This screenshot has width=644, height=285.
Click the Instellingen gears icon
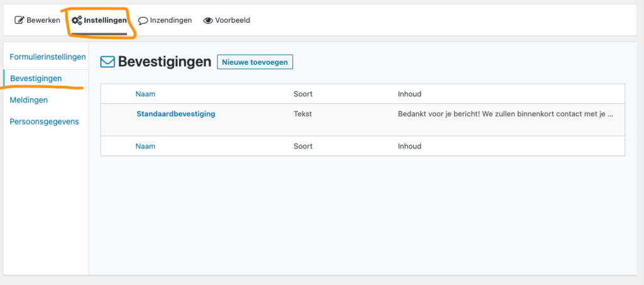[77, 20]
